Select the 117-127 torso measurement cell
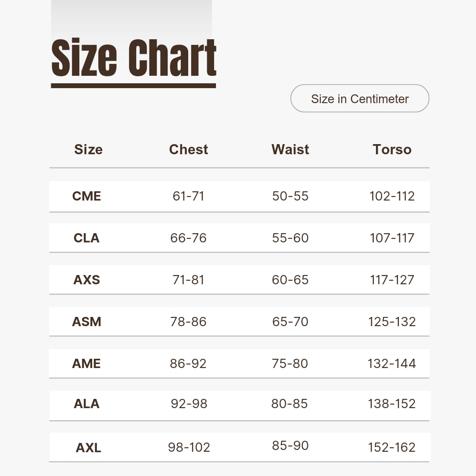476x476 pixels. tap(392, 280)
